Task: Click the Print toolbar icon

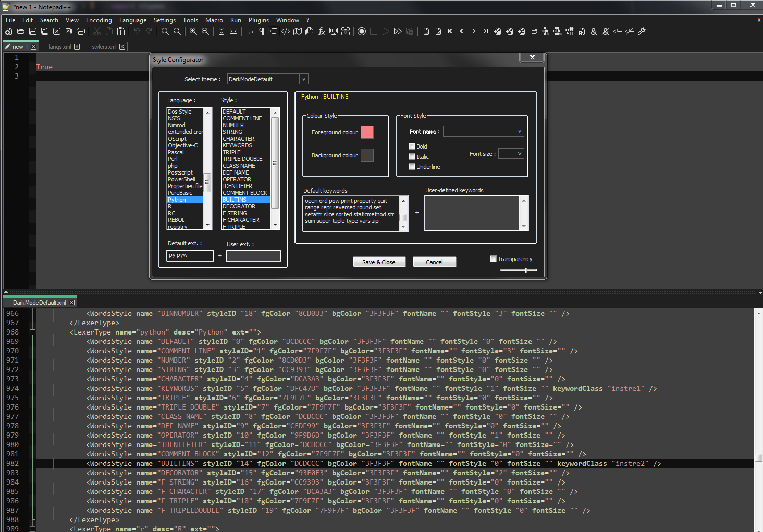Action: 81,31
